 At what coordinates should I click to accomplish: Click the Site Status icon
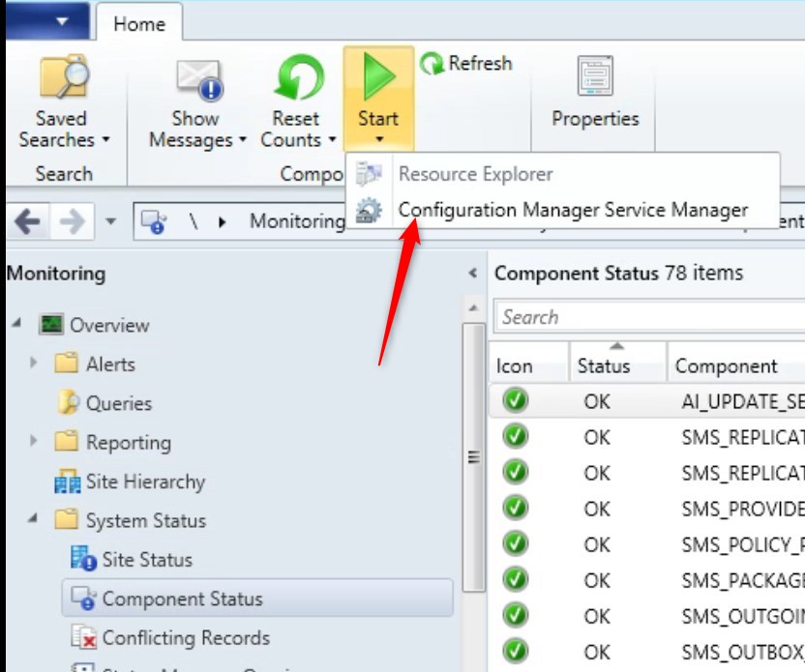(83, 559)
